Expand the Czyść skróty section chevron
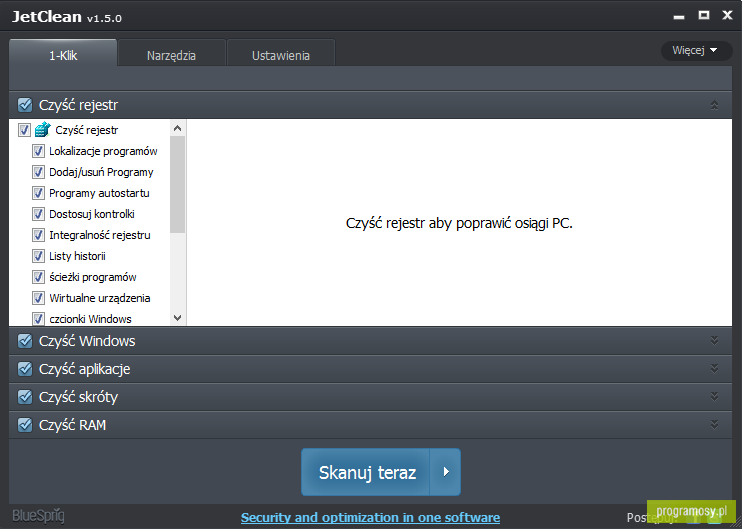The width and height of the screenshot is (742, 529). (714, 397)
